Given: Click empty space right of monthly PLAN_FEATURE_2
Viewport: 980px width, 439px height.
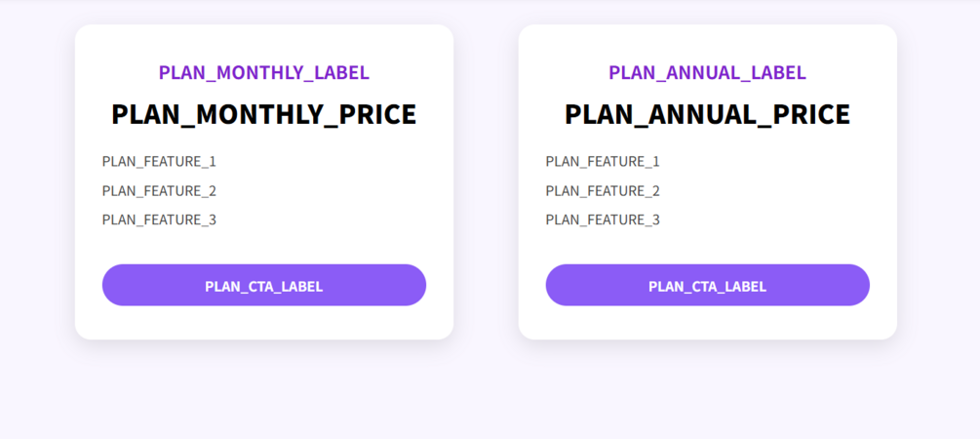Looking at the screenshot, I should (332, 190).
